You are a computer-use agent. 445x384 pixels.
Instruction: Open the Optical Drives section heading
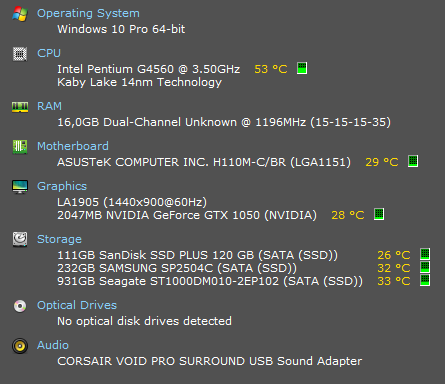click(77, 305)
